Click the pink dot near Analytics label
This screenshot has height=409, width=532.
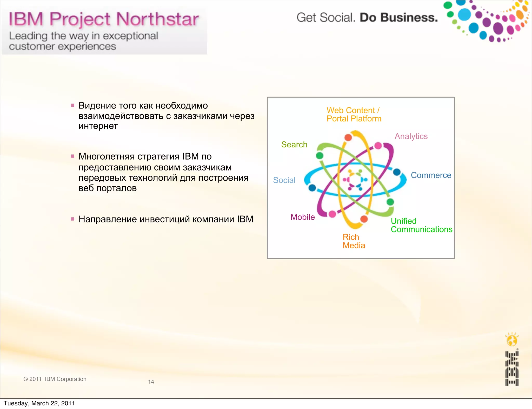[378, 146]
